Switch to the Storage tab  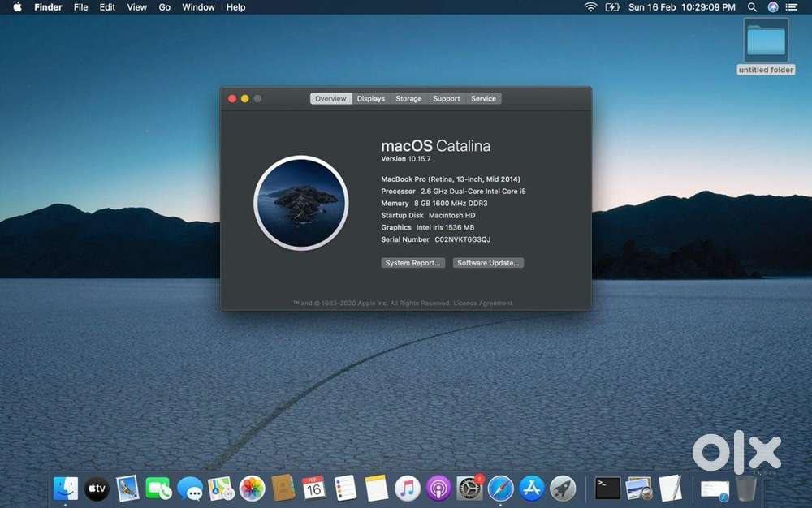click(x=408, y=98)
